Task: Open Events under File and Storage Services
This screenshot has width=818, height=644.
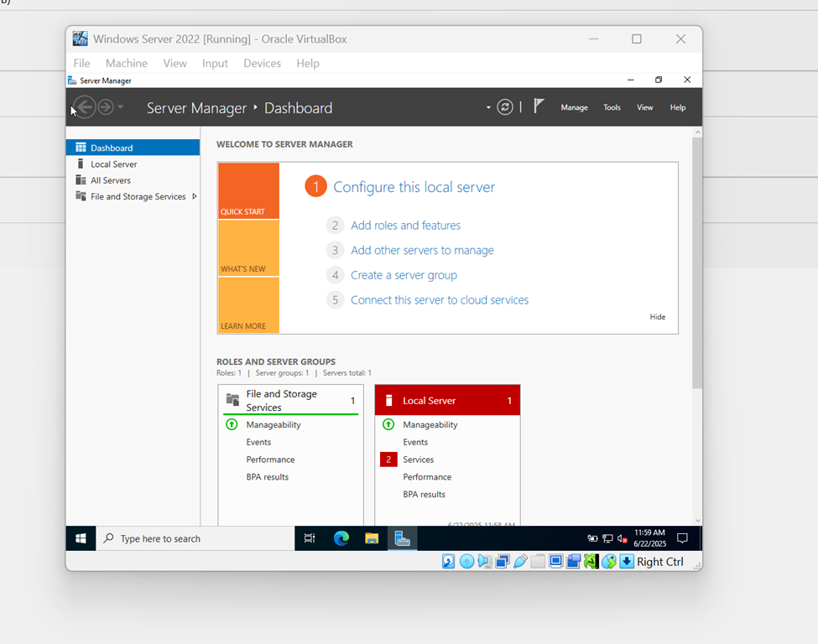Action: 258,442
